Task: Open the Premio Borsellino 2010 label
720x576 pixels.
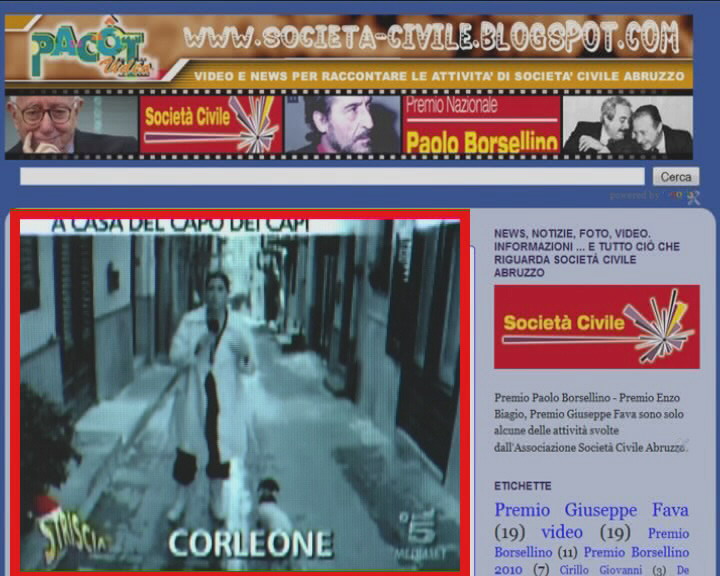Action: coord(591,560)
